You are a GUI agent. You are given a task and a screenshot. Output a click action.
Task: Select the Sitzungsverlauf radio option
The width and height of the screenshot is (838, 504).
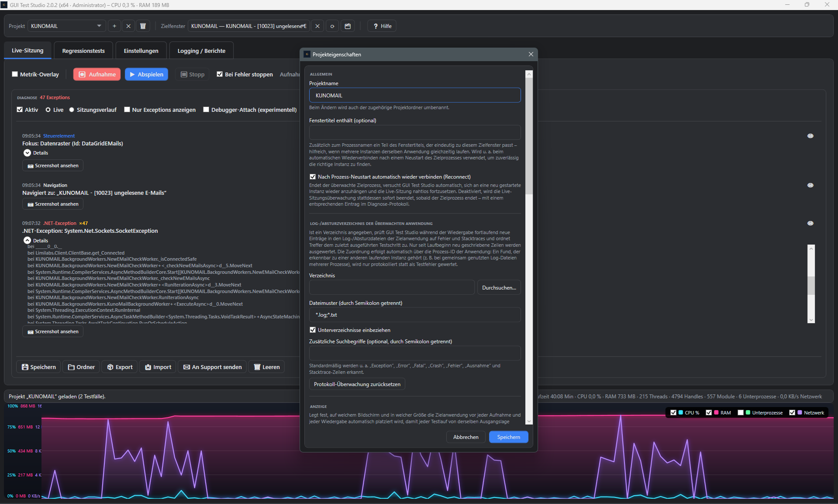(x=72, y=110)
